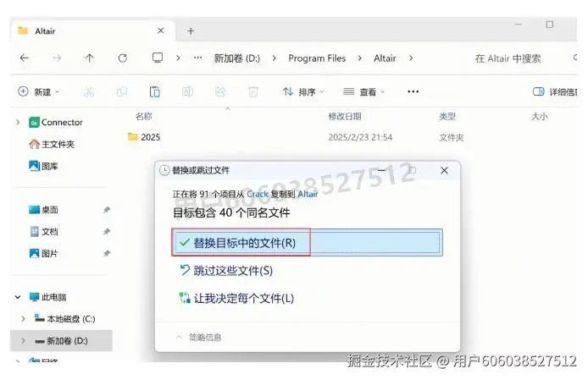Click the delete trash icon

253,91
